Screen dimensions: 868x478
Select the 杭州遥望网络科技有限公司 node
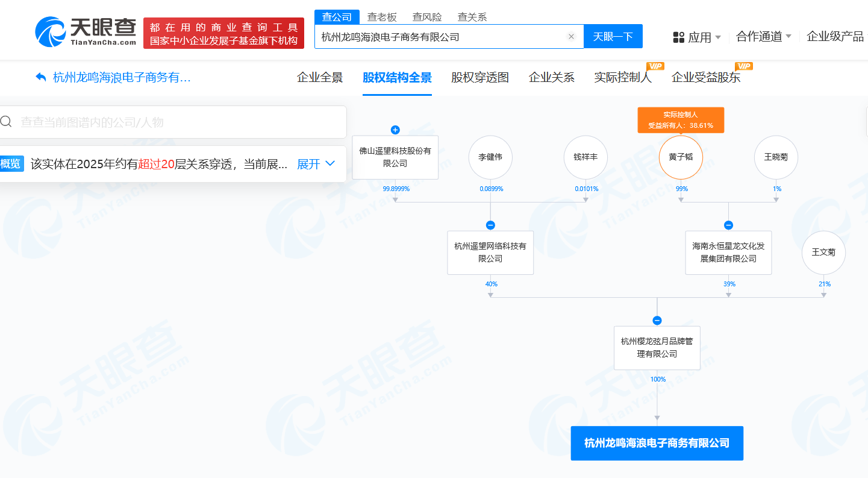[x=490, y=253]
